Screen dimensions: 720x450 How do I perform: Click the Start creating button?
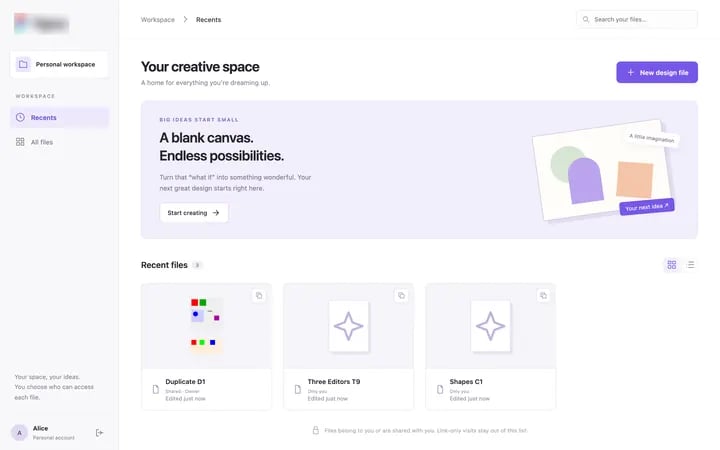pyautogui.click(x=194, y=213)
